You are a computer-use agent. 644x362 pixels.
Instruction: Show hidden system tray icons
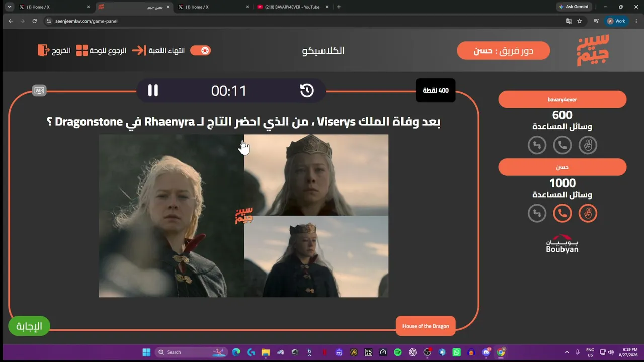[x=567, y=352]
